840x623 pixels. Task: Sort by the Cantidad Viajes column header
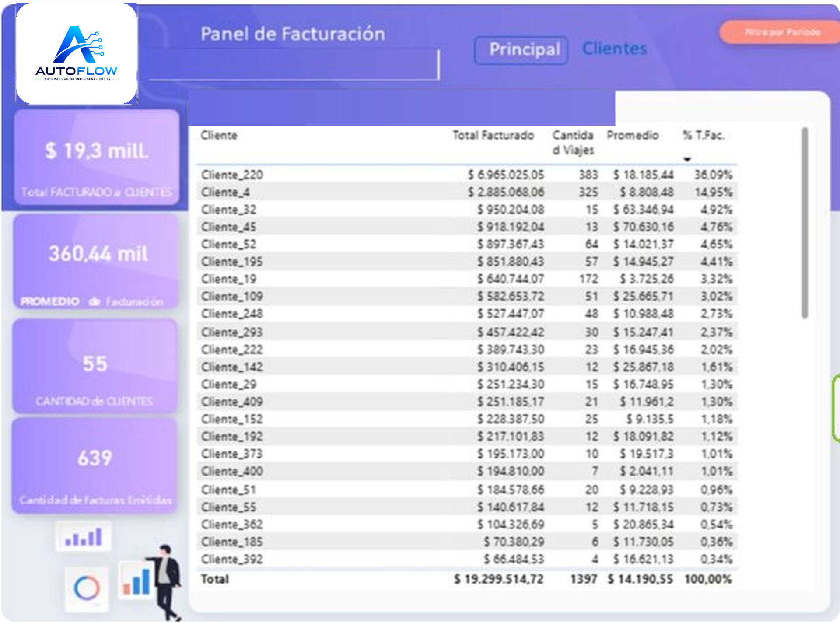pyautogui.click(x=573, y=143)
